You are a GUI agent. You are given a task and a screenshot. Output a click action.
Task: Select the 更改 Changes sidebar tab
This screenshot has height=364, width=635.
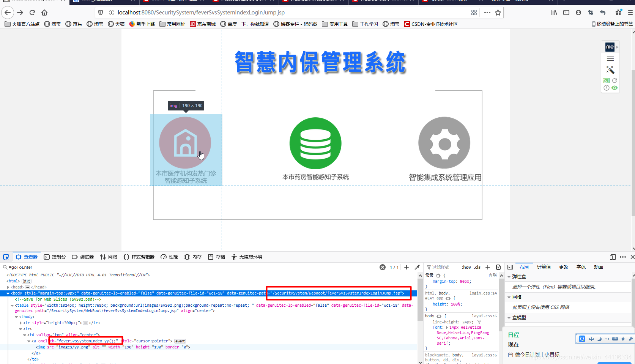[x=564, y=267]
